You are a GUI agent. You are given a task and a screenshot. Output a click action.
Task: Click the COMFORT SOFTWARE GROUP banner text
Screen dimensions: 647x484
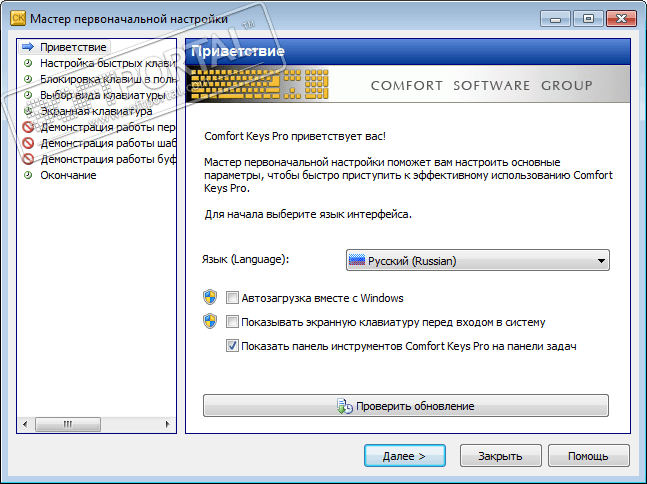tap(482, 85)
